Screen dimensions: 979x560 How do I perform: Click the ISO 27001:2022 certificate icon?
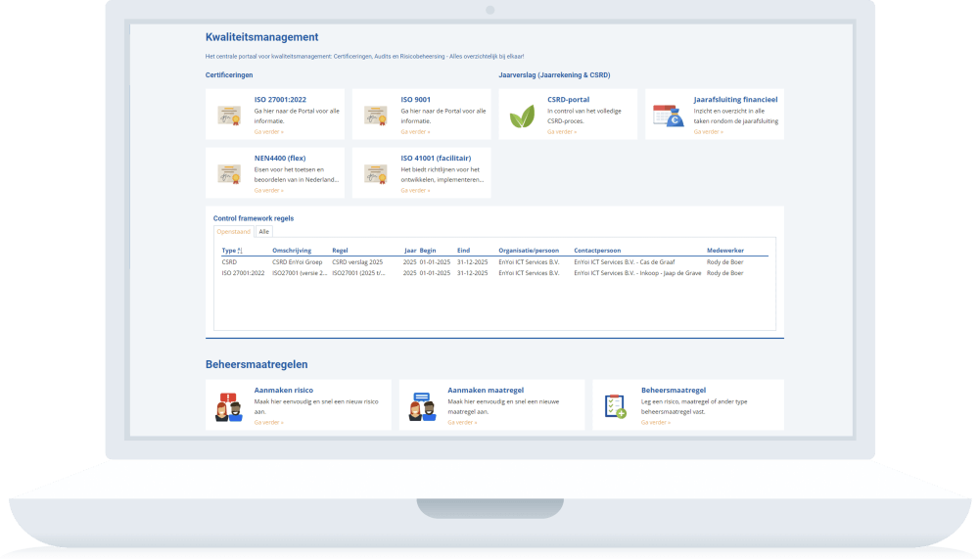pos(229,116)
